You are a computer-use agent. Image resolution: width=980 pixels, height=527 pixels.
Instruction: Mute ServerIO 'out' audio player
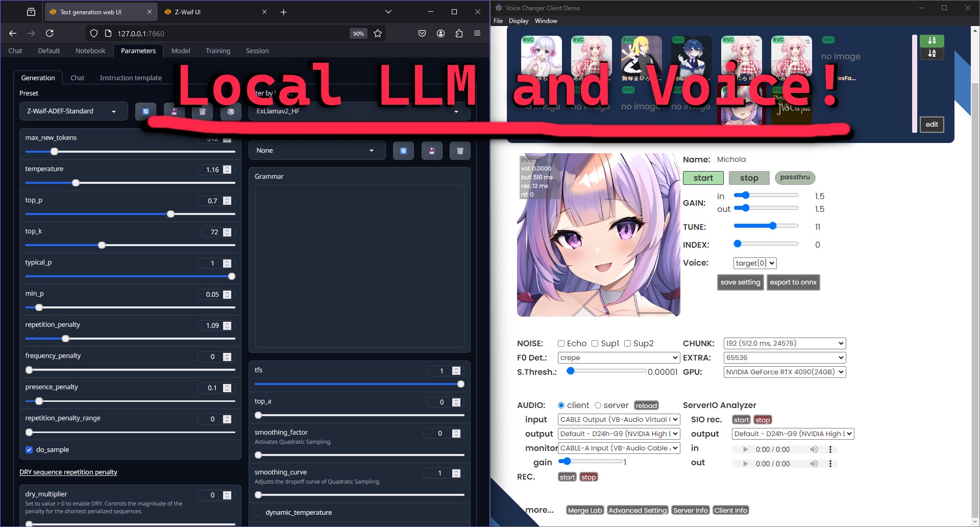(814, 464)
